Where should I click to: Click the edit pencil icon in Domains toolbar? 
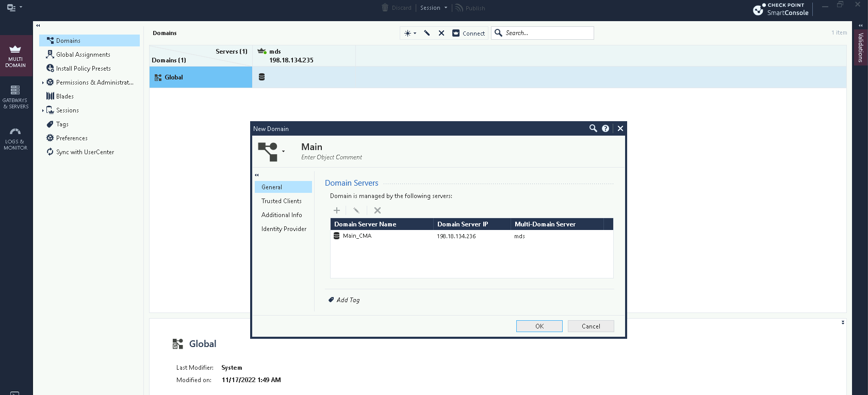(x=427, y=33)
